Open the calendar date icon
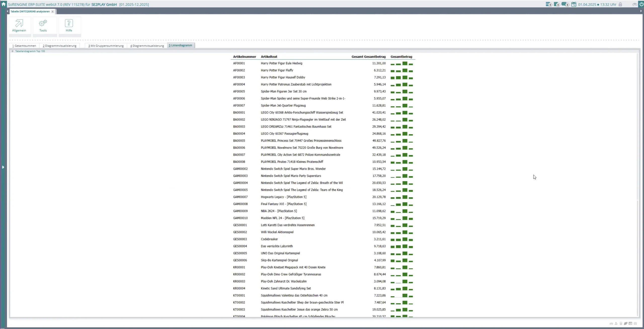 pos(574,4)
